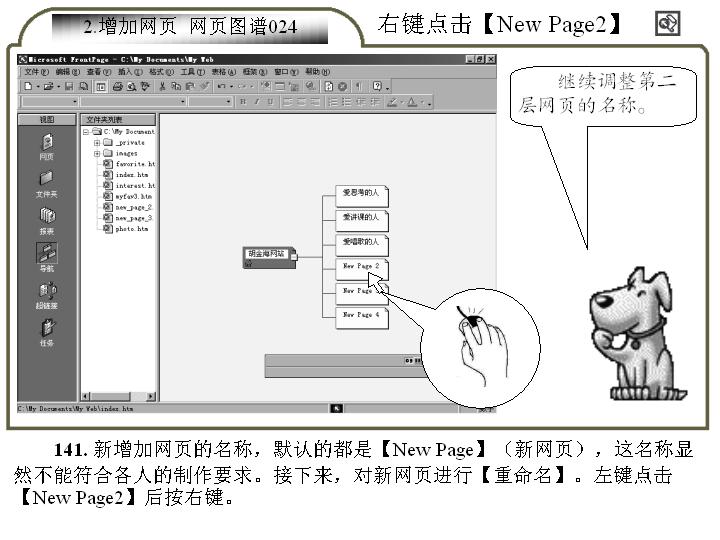Toggle Bold formatting button

pyautogui.click(x=243, y=101)
